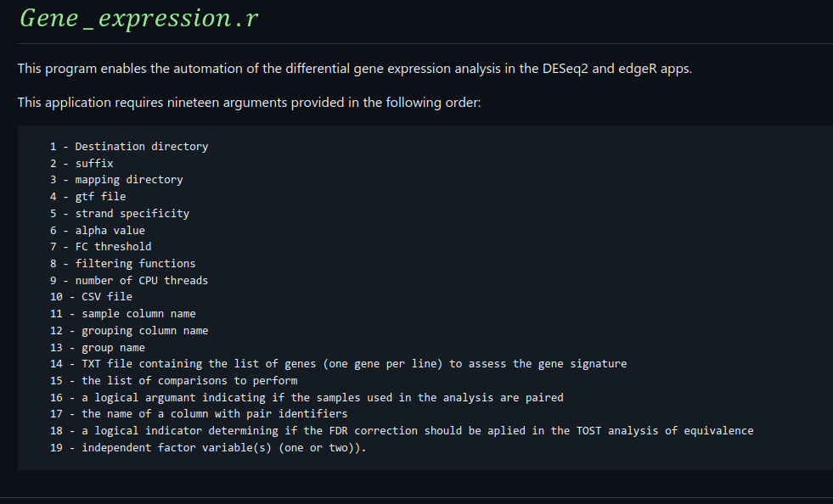Click the filtering functions line

tap(123, 263)
